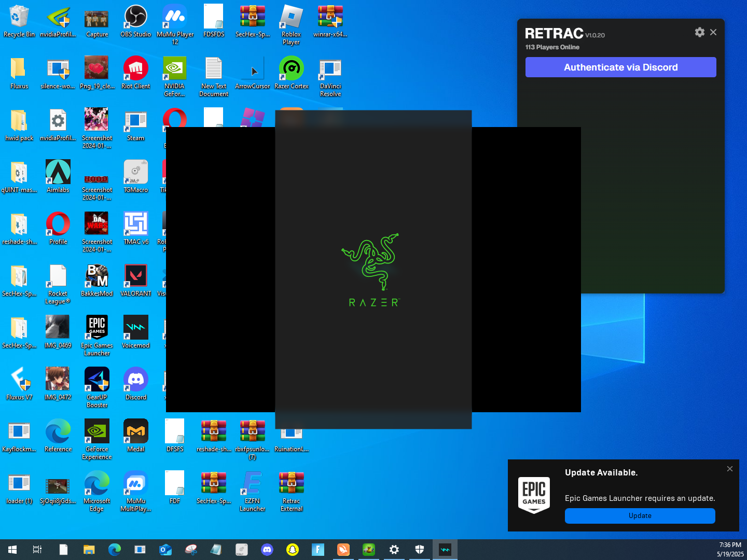The width and height of the screenshot is (747, 560).
Task: Open the Windows Start menu
Action: (x=12, y=550)
